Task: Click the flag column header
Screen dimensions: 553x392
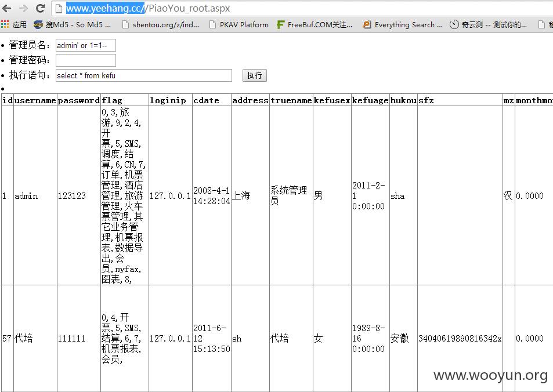Action: tap(125, 100)
